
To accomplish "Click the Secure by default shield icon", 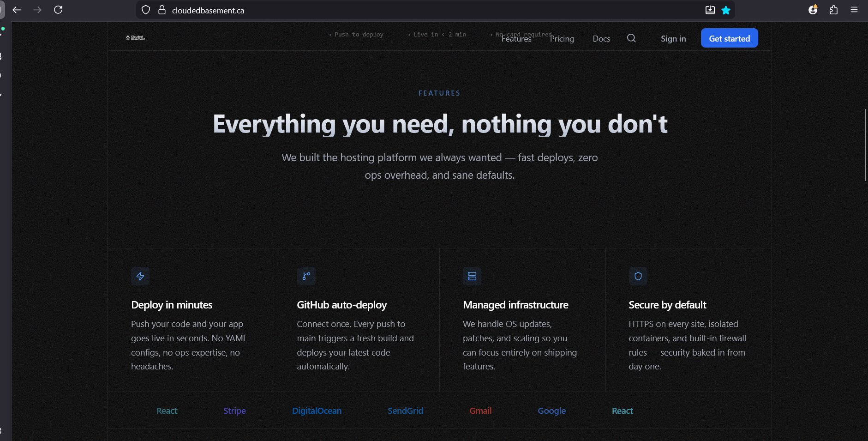I will pos(638,276).
